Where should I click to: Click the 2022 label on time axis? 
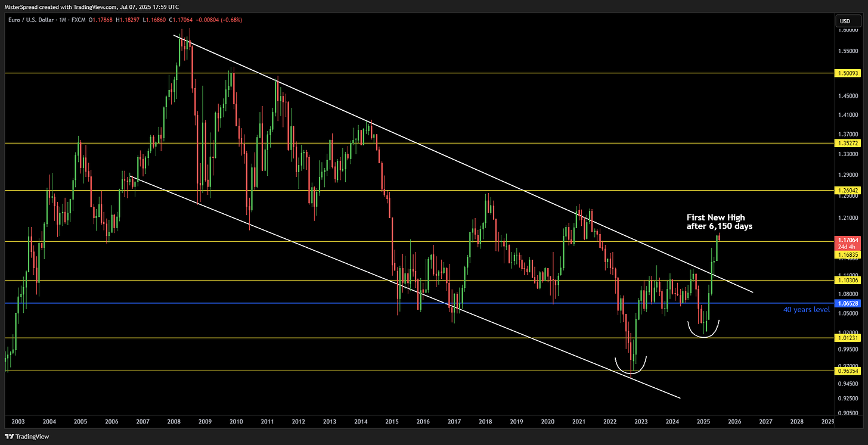pyautogui.click(x=610, y=421)
